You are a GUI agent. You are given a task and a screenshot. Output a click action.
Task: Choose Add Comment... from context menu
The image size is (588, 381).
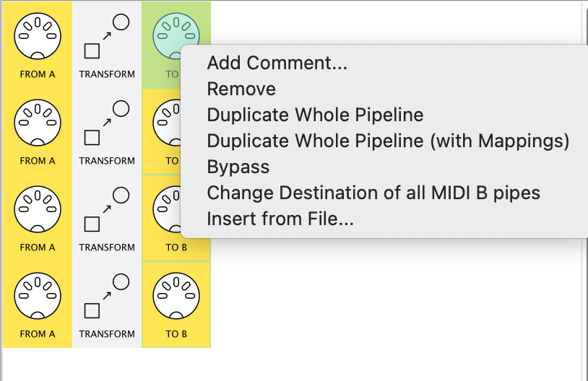click(277, 63)
